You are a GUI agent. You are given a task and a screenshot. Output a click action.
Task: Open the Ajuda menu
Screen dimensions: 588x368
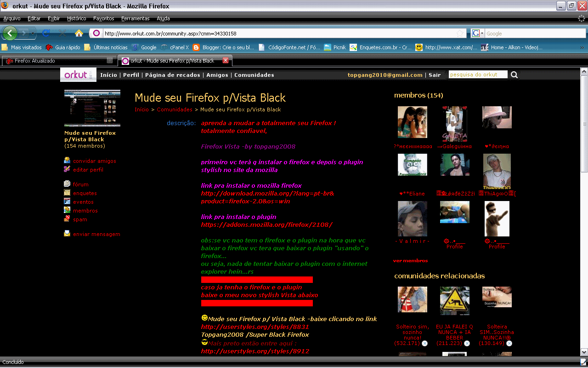pyautogui.click(x=163, y=18)
